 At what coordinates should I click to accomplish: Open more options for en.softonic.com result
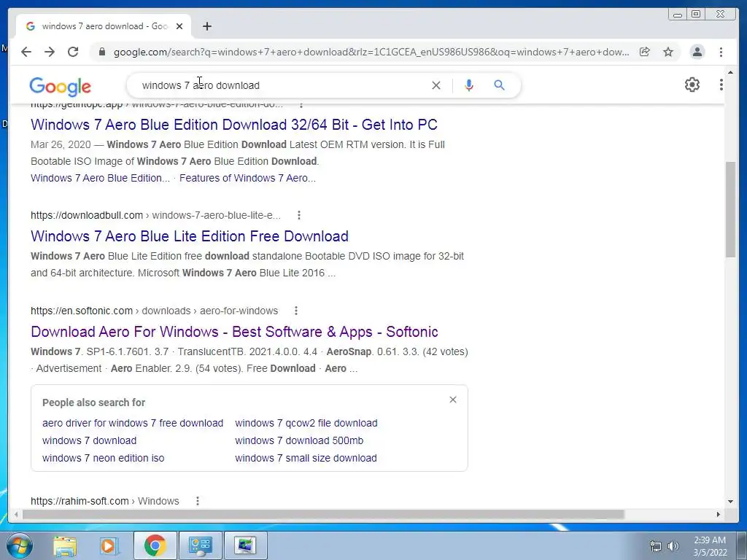coord(296,311)
